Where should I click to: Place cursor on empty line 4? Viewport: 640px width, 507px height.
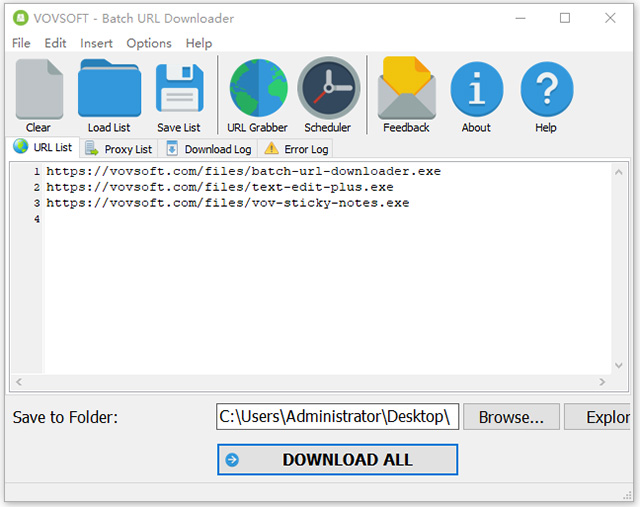327,219
